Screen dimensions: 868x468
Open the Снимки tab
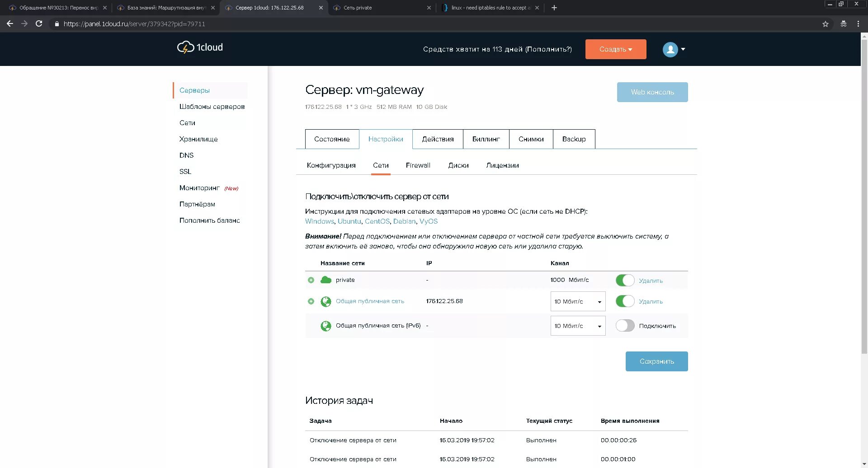pyautogui.click(x=531, y=139)
